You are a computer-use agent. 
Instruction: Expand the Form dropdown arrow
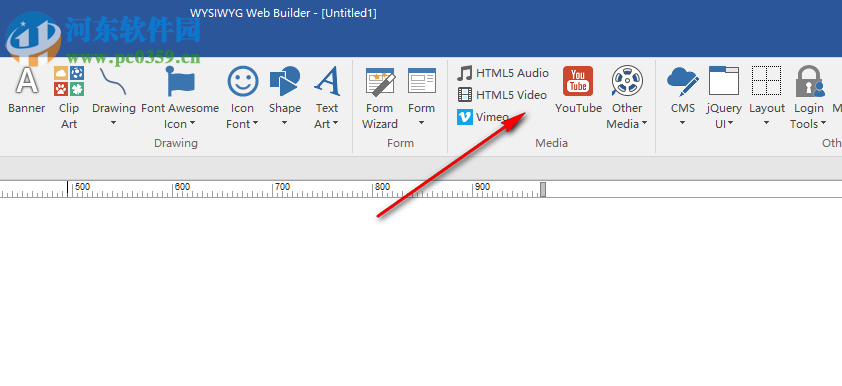click(x=422, y=123)
